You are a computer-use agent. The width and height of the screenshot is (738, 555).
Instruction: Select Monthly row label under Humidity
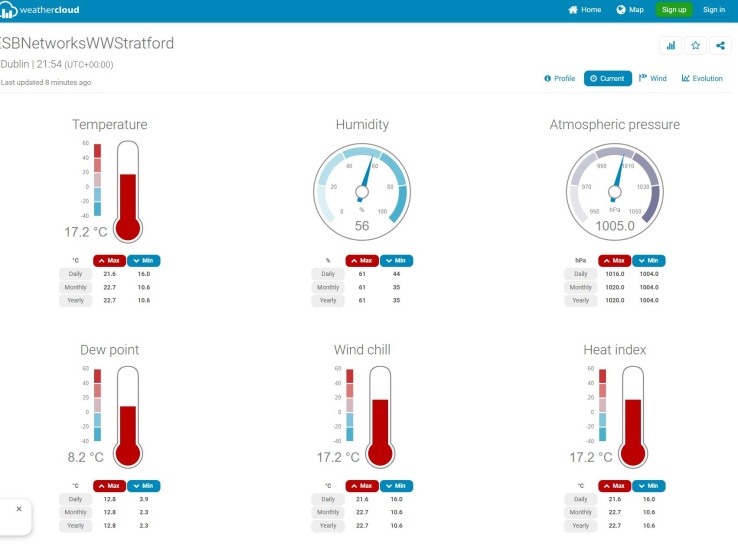pyautogui.click(x=328, y=287)
